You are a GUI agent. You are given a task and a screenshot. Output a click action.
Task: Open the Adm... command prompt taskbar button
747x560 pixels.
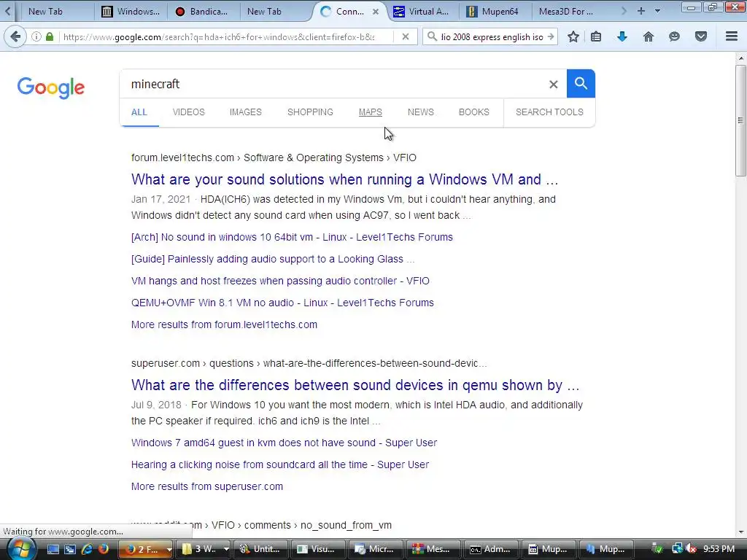click(x=490, y=549)
